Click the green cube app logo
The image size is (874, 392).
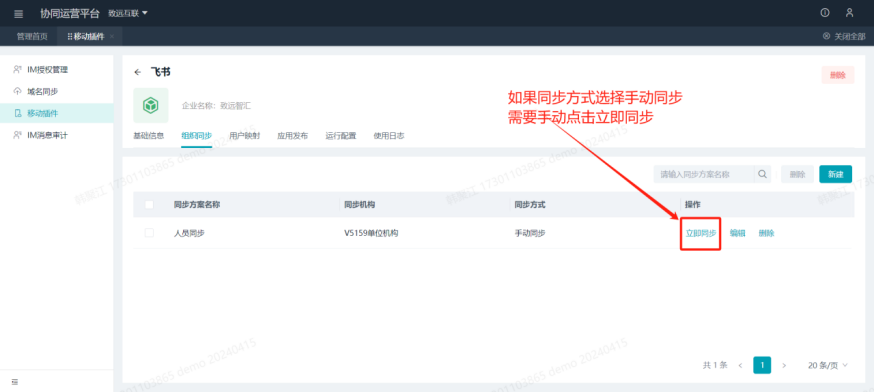[150, 105]
